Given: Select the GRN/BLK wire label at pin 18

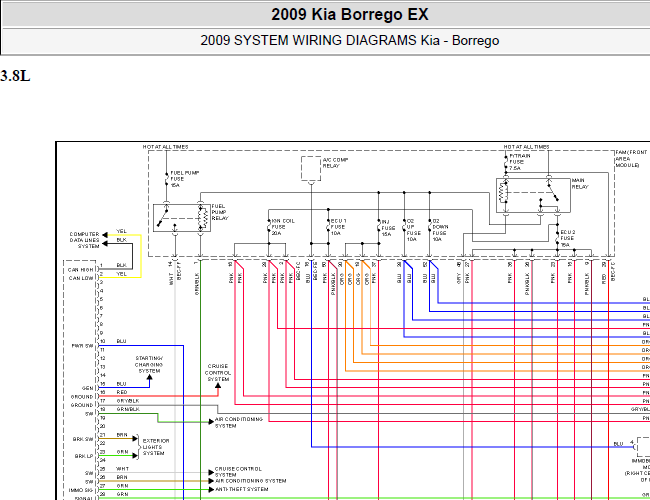Looking at the screenshot, I should click(128, 409).
